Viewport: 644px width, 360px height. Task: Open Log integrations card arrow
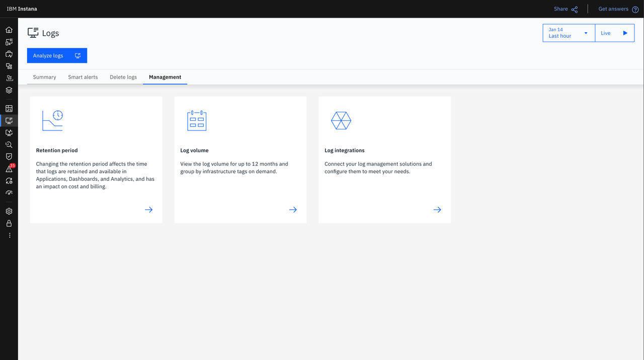[437, 209]
